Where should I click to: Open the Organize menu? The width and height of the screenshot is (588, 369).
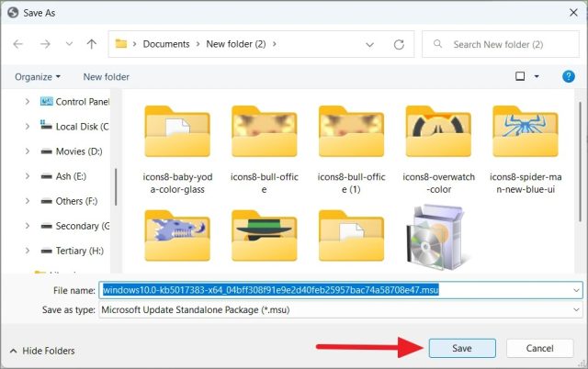(38, 77)
